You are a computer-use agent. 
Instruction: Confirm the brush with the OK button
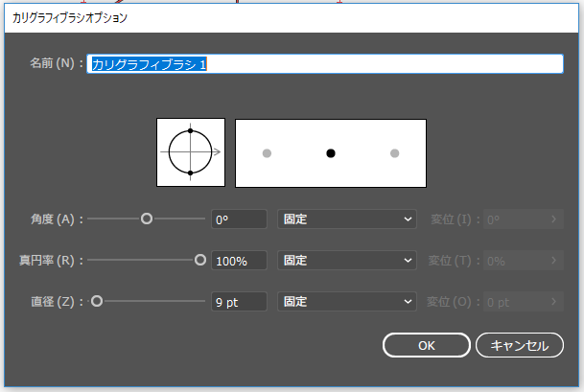coord(427,345)
